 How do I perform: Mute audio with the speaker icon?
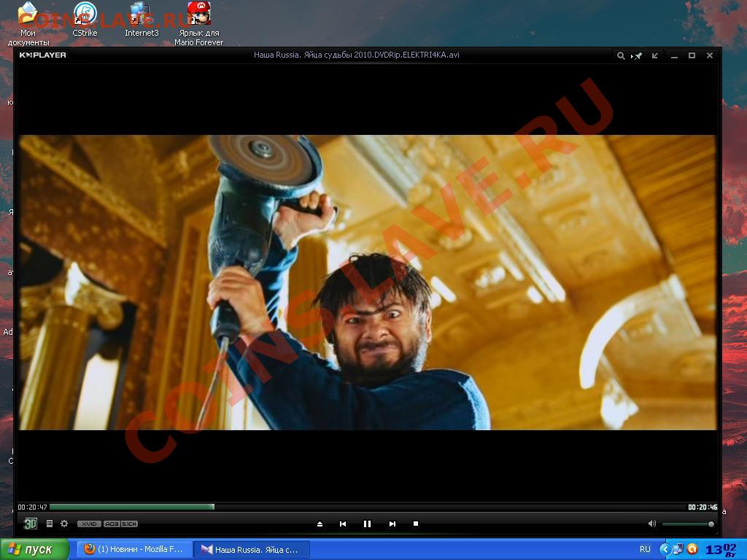pos(652,524)
